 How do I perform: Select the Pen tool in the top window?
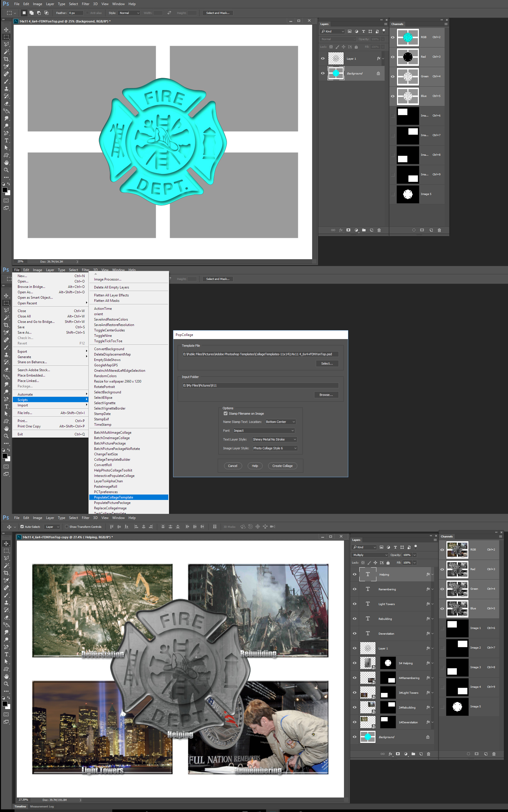(x=6, y=133)
